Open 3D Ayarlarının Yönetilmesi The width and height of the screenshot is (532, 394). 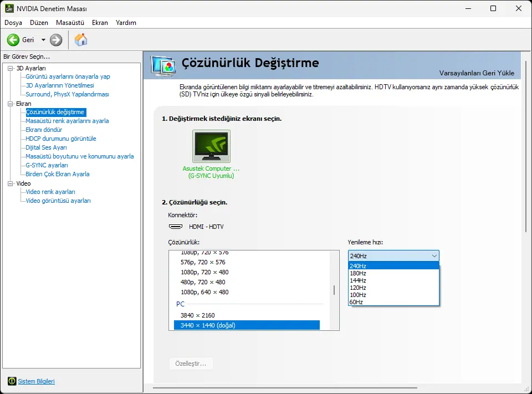[60, 85]
